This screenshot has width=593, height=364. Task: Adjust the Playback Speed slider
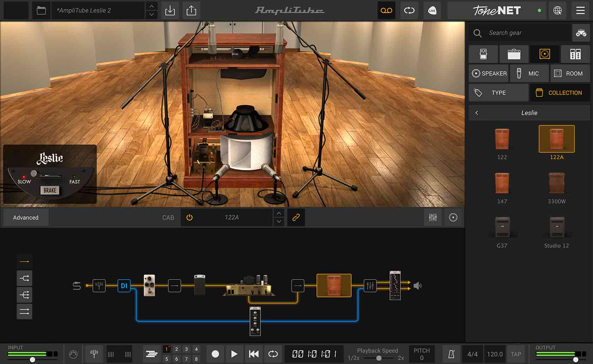click(x=379, y=358)
